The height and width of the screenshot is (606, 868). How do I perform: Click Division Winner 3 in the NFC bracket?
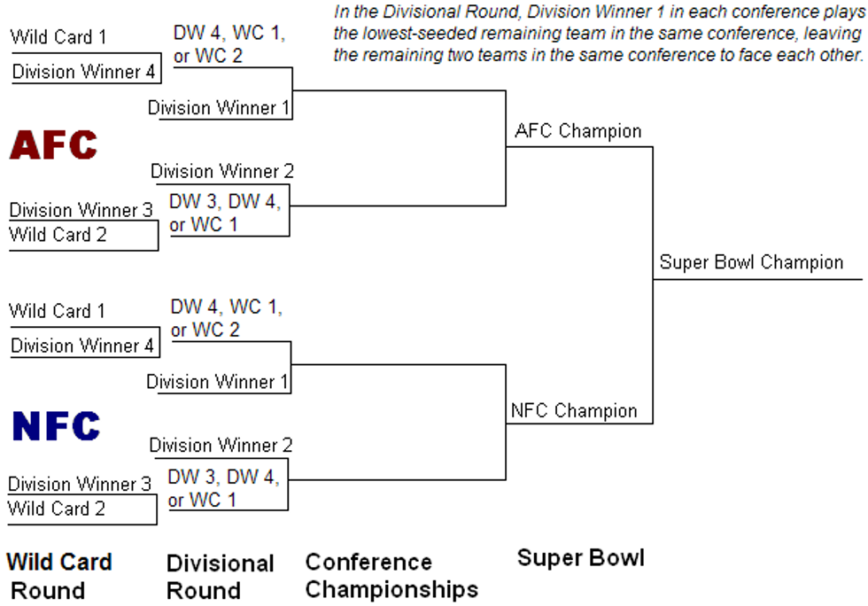pyautogui.click(x=80, y=484)
